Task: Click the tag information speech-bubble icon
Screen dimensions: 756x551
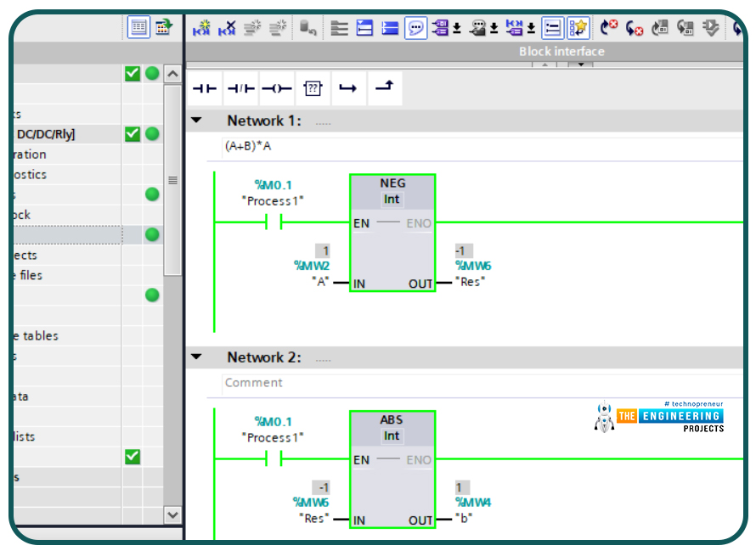Action: [x=478, y=28]
